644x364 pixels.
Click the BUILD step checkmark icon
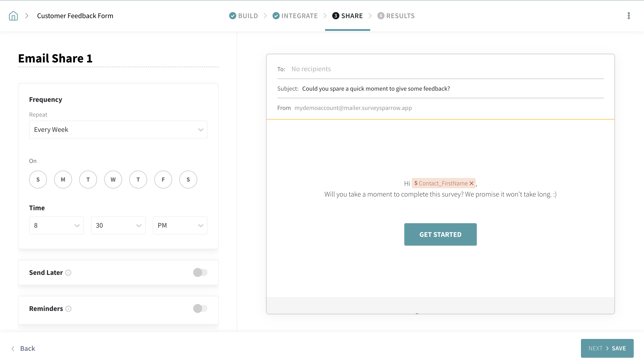[233, 16]
